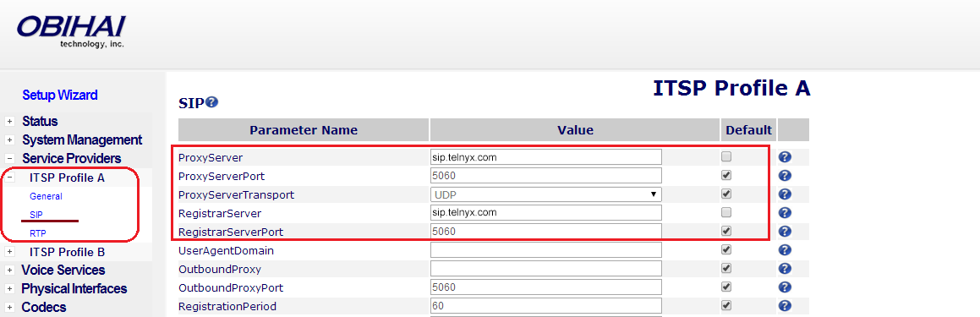Image resolution: width=980 pixels, height=317 pixels.
Task: Open help icon for RegistrationPeriod row
Action: coord(786,306)
